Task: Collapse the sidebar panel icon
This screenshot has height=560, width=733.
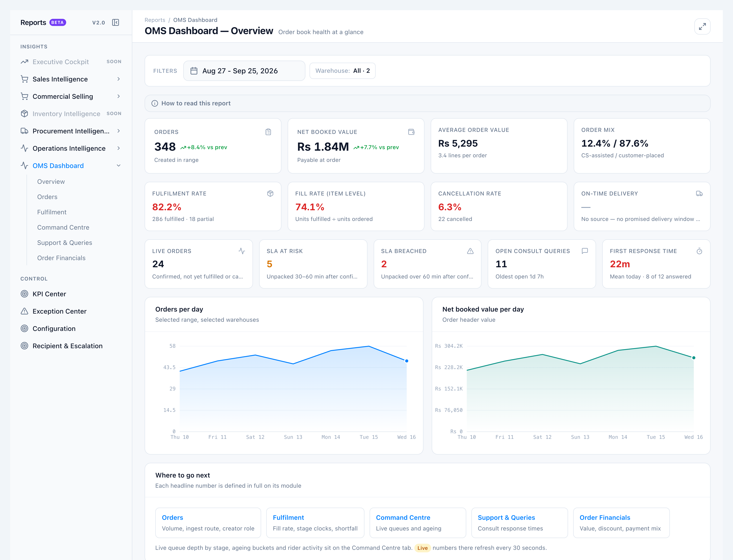Action: (x=116, y=22)
